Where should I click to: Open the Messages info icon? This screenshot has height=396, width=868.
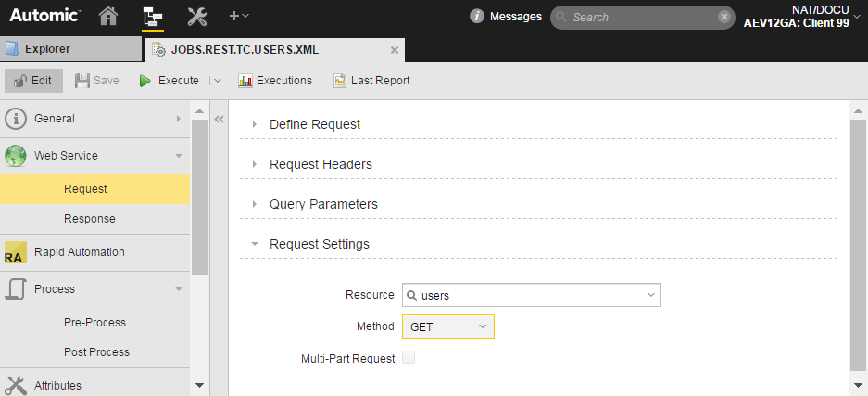[x=477, y=17]
